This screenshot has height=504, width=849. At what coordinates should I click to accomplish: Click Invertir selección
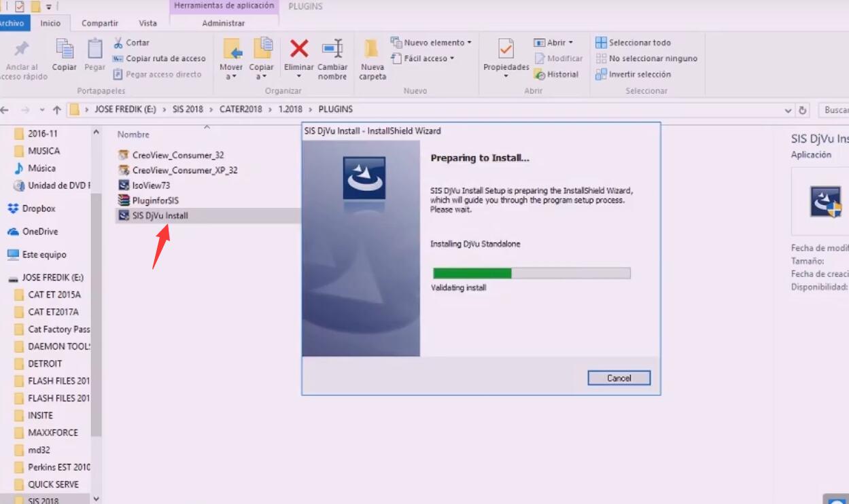[634, 74]
